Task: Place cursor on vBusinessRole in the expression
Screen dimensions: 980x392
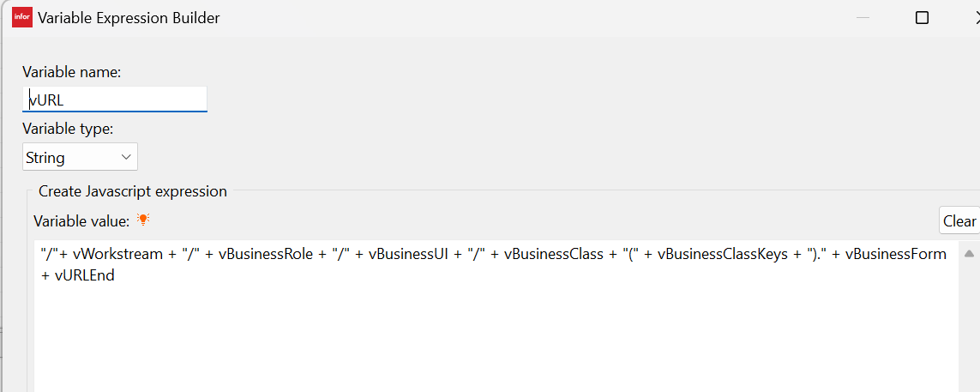Action: click(265, 254)
